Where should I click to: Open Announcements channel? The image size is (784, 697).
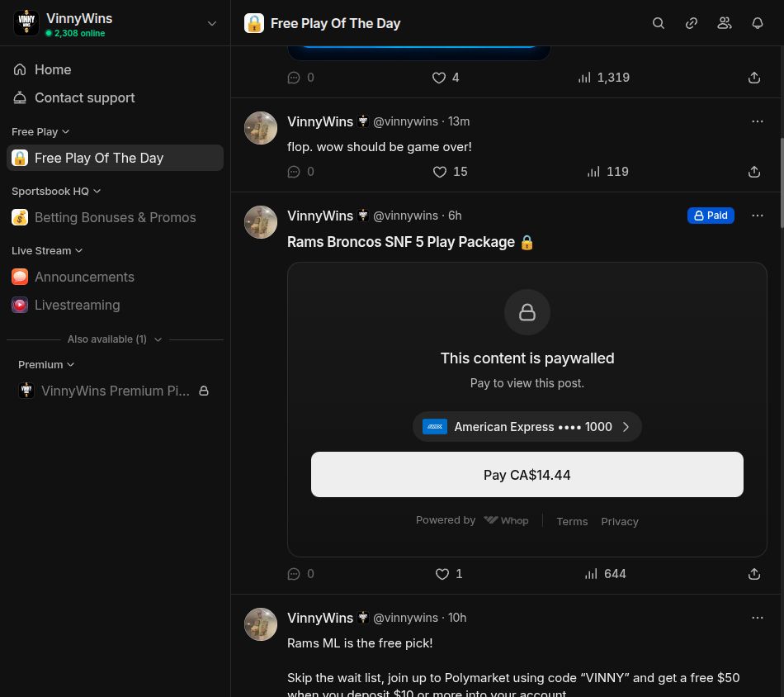coord(115,277)
